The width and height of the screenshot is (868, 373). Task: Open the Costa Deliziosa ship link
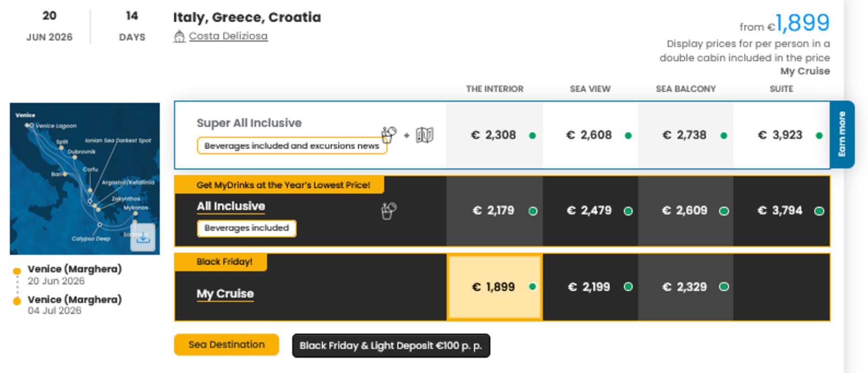228,35
